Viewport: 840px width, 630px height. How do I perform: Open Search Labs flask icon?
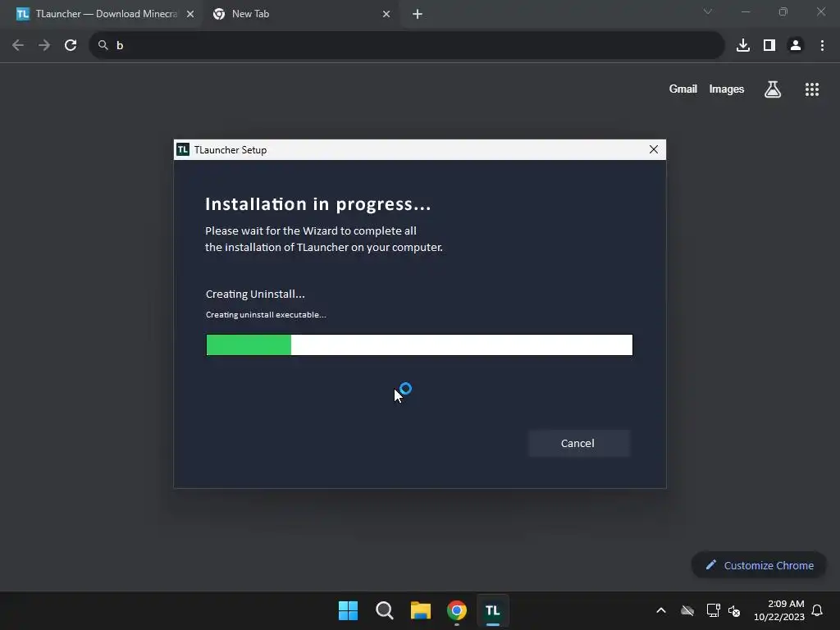pos(773,89)
